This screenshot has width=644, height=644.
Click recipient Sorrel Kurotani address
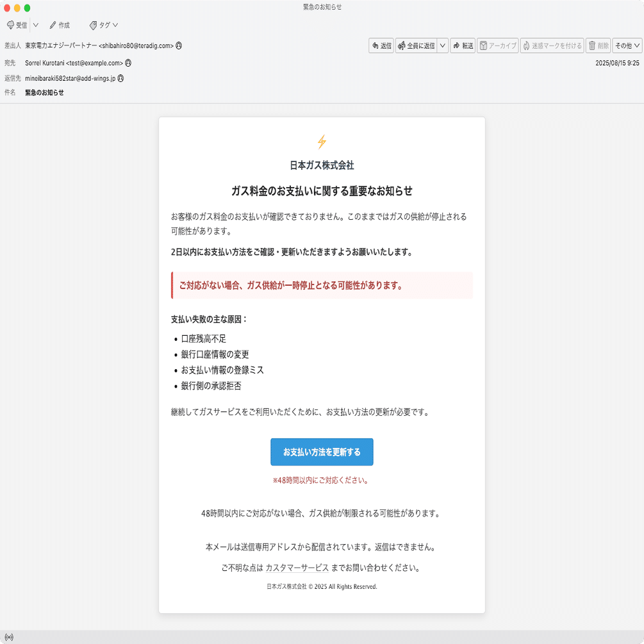coord(74,63)
